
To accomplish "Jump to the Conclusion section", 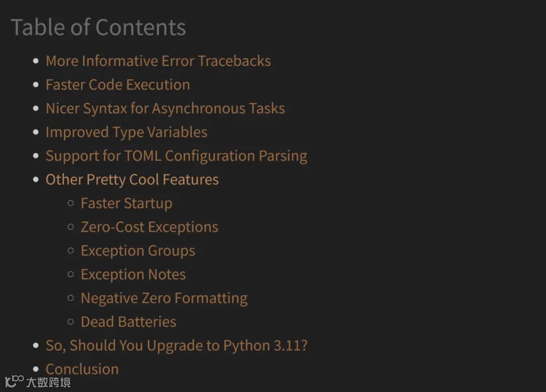I will pyautogui.click(x=82, y=369).
